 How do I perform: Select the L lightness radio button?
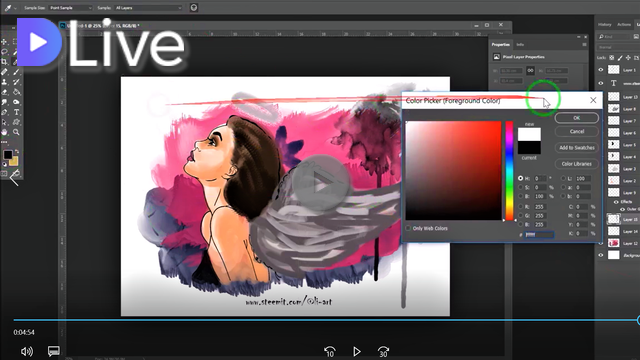point(564,178)
